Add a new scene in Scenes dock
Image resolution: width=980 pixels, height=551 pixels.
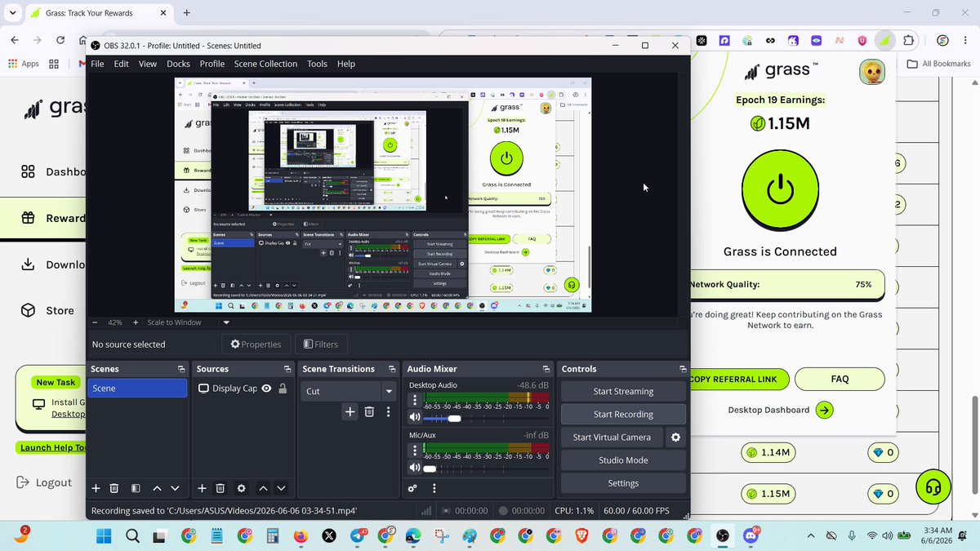[x=96, y=488]
